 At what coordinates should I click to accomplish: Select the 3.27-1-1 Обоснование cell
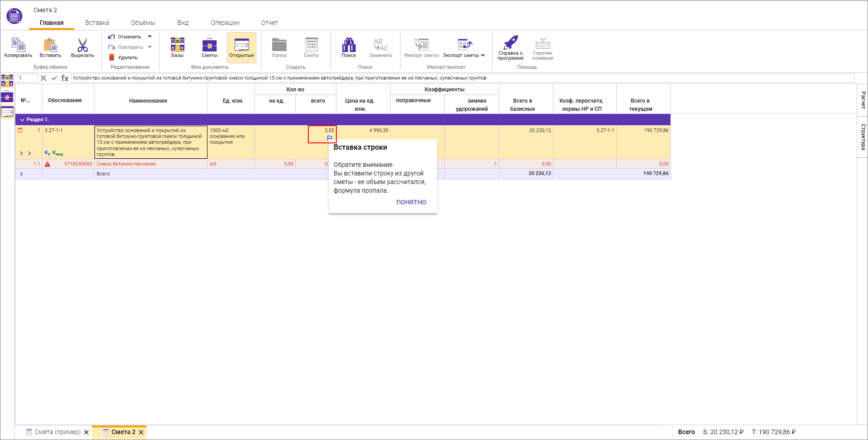tap(68, 142)
